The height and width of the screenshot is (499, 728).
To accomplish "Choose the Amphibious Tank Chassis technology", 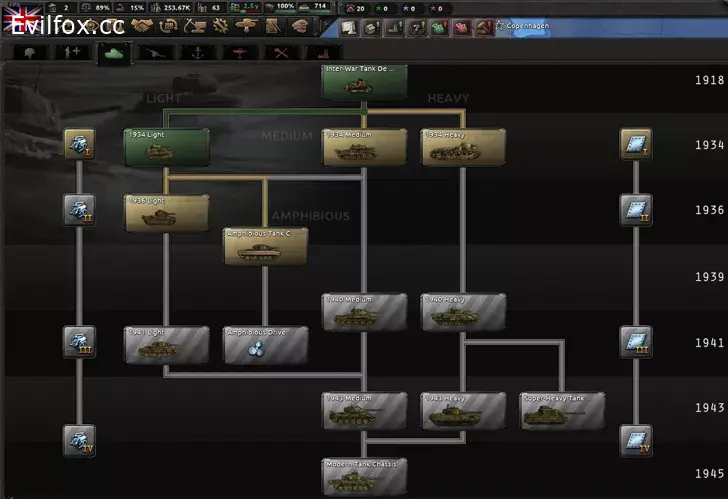I will click(x=265, y=246).
